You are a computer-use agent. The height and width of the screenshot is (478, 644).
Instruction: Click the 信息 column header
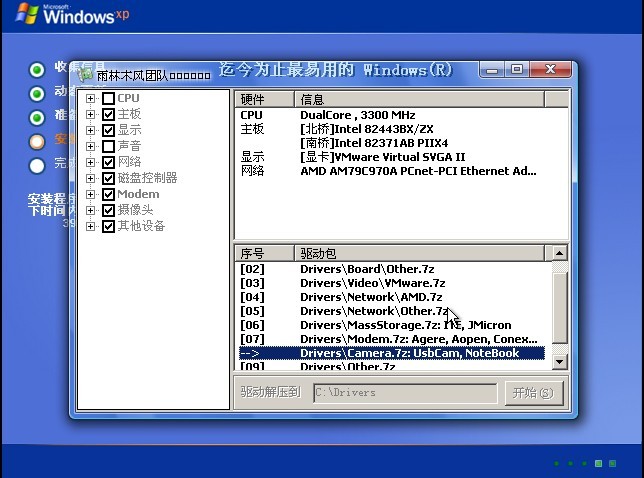click(419, 99)
